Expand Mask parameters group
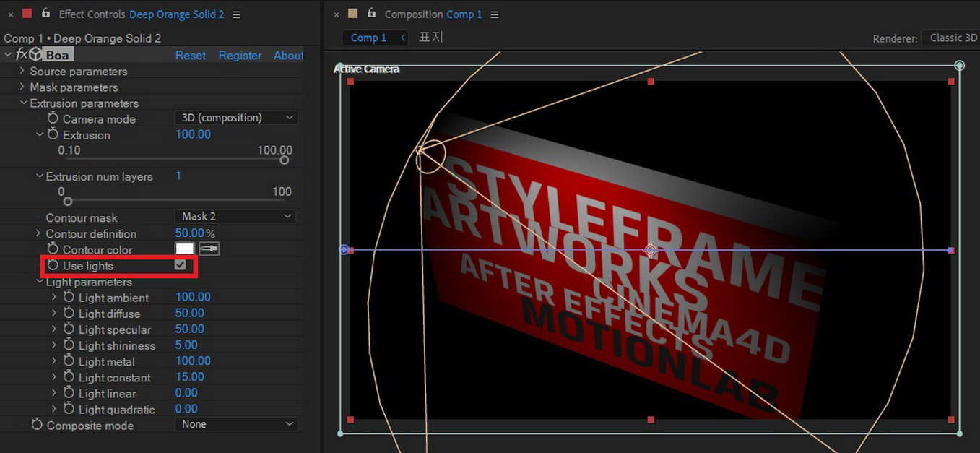This screenshot has height=453, width=980. click(22, 87)
